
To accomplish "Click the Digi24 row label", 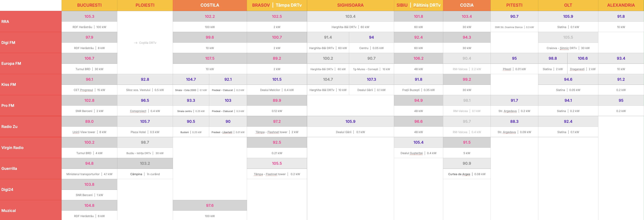I will click(7, 190).
